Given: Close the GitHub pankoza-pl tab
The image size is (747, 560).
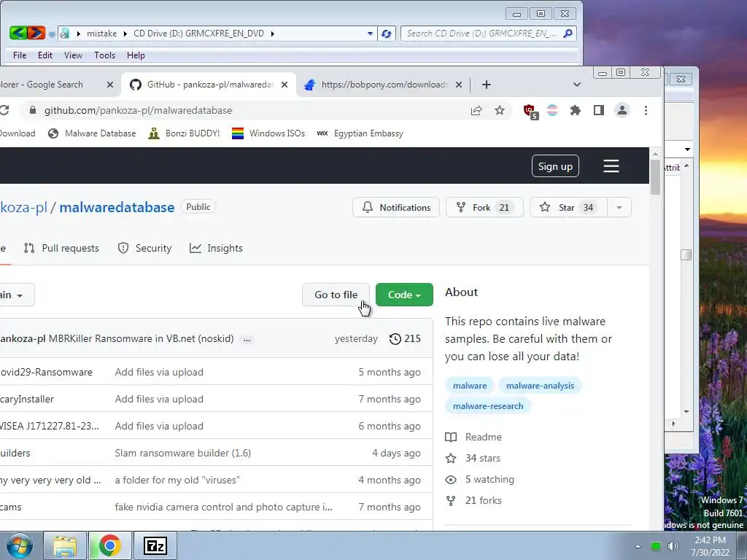Looking at the screenshot, I should (285, 85).
